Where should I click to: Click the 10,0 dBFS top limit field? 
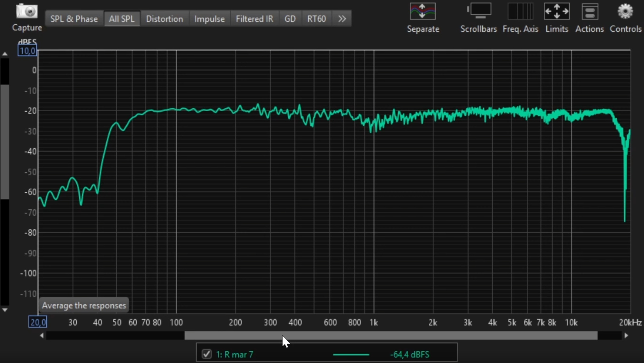pyautogui.click(x=27, y=51)
